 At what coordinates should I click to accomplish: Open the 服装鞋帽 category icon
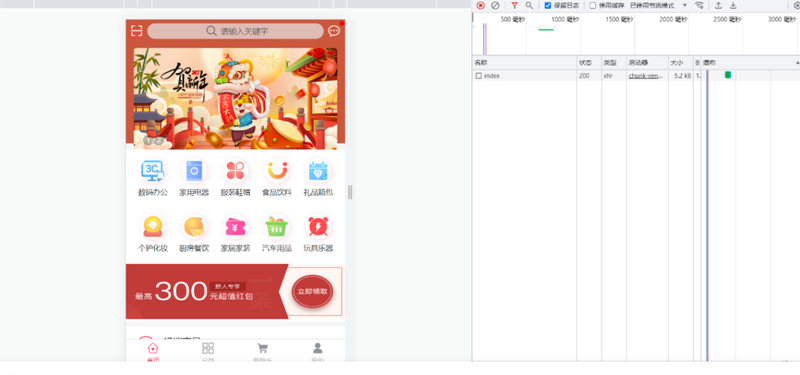tap(235, 170)
